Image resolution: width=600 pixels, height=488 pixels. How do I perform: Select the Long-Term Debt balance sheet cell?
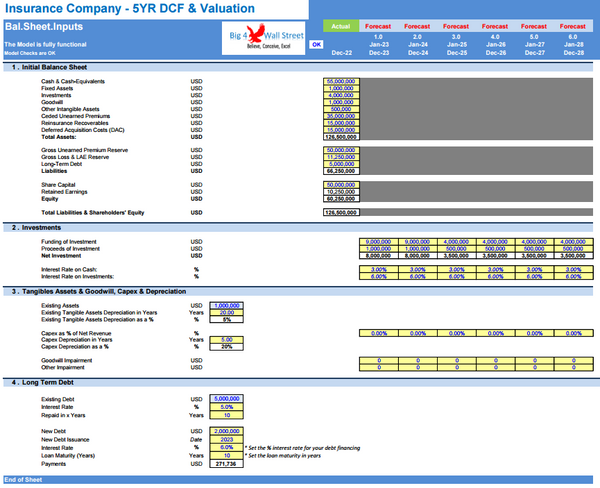(341, 164)
